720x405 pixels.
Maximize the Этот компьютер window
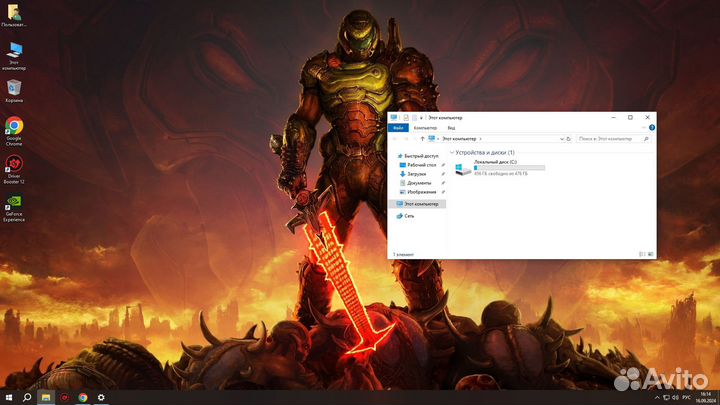click(x=630, y=118)
